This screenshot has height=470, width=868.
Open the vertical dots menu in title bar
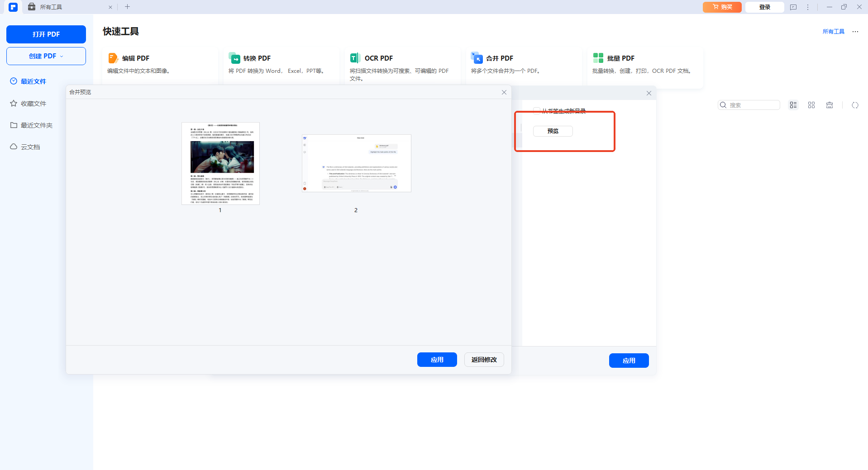click(x=807, y=7)
